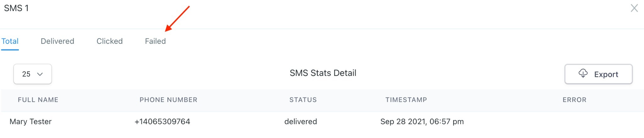Click the chevron arrow beside 25
Image resolution: width=644 pixels, height=138 pixels.
(x=40, y=74)
